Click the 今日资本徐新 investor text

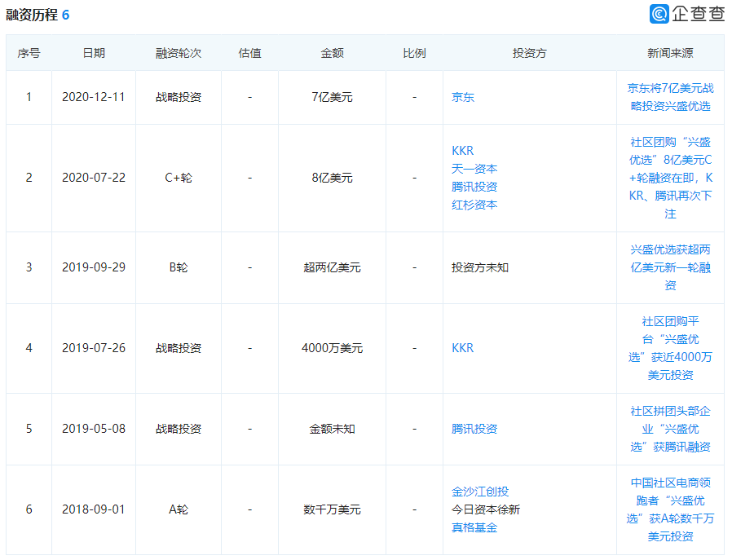pos(486,509)
